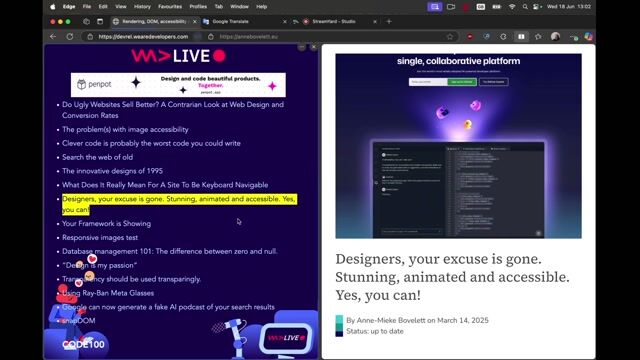Click the screen sharing menu bar icon

coord(435,7)
